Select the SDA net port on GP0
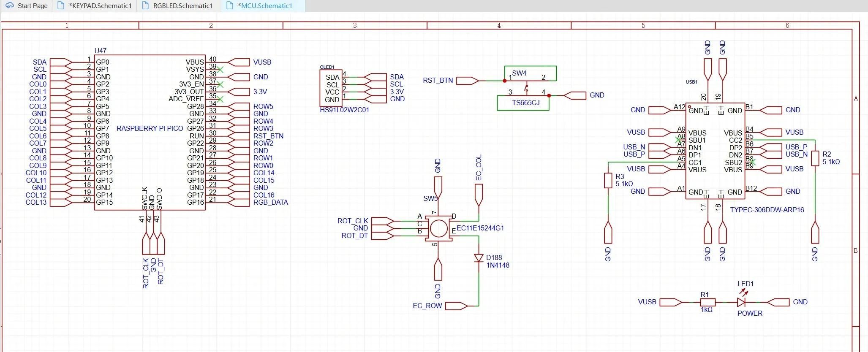The image size is (868, 352). pyautogui.click(x=61, y=62)
